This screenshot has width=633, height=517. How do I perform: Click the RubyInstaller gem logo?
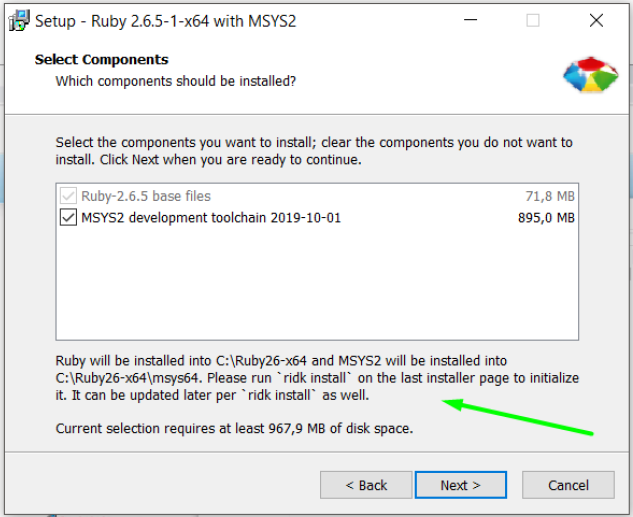(x=591, y=75)
